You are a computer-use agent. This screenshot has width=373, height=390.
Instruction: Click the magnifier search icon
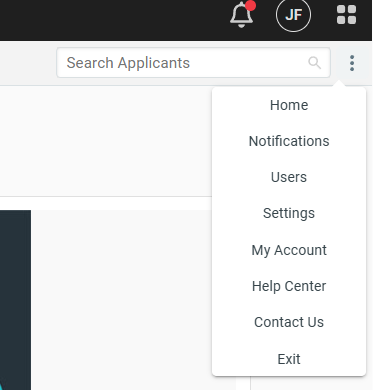314,63
